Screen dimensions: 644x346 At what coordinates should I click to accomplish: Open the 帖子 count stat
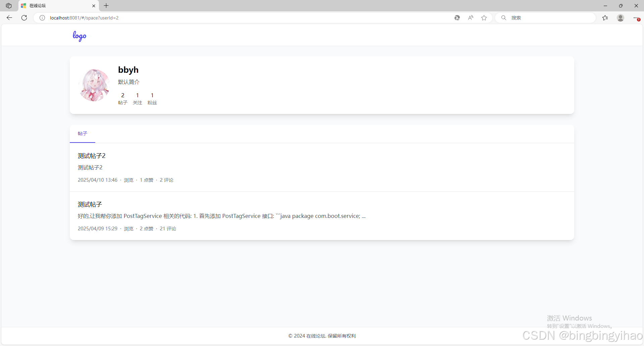[x=123, y=99]
